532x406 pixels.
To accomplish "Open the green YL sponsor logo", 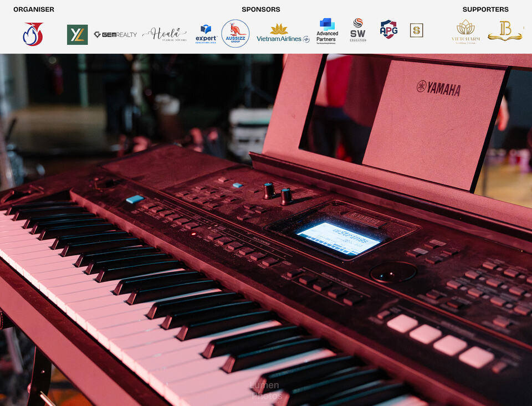I will point(78,34).
